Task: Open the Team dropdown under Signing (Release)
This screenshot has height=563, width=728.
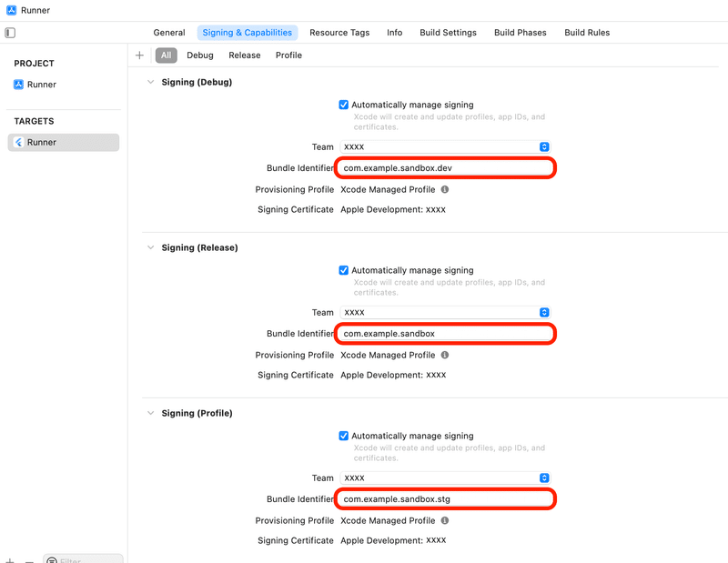Action: click(544, 312)
